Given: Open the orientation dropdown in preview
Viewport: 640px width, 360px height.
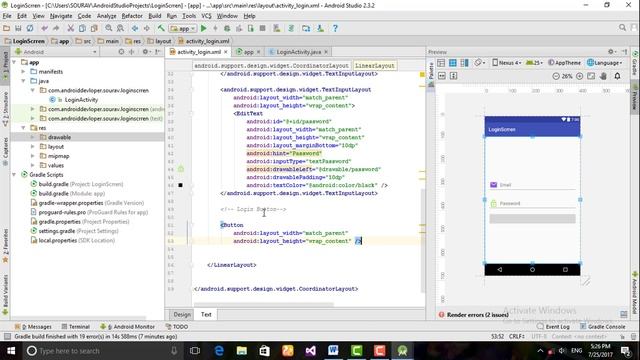Looking at the screenshot, I should (479, 63).
